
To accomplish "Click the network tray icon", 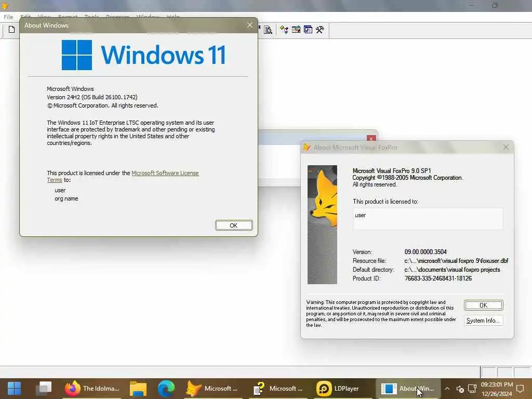I will [x=472, y=389].
